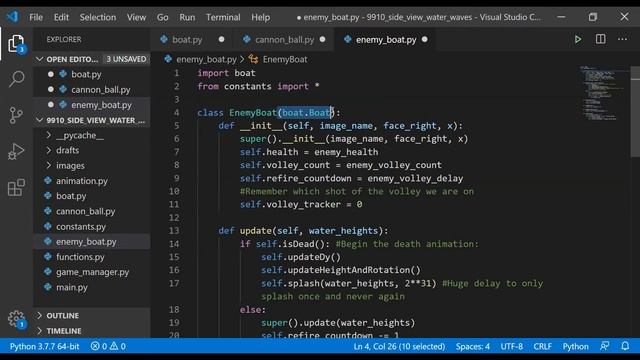Collapse the 9910_SIDE_VIEW_WATER folder section
This screenshot has height=360, width=640.
click(x=40, y=120)
